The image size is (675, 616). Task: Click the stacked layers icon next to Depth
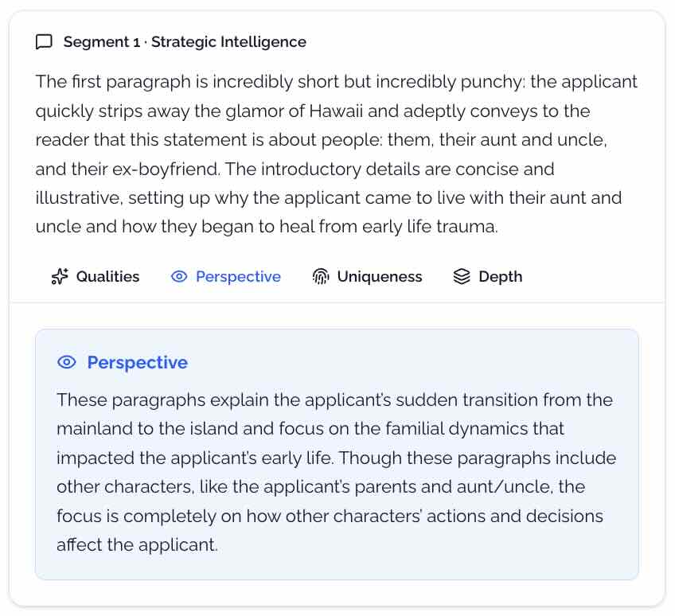pos(462,276)
